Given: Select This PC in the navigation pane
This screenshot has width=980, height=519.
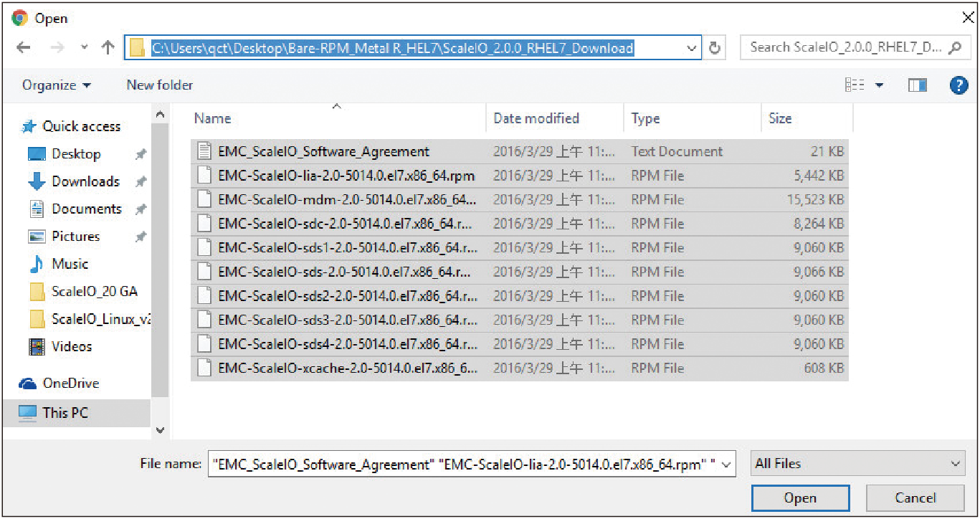Looking at the screenshot, I should tap(76, 413).
